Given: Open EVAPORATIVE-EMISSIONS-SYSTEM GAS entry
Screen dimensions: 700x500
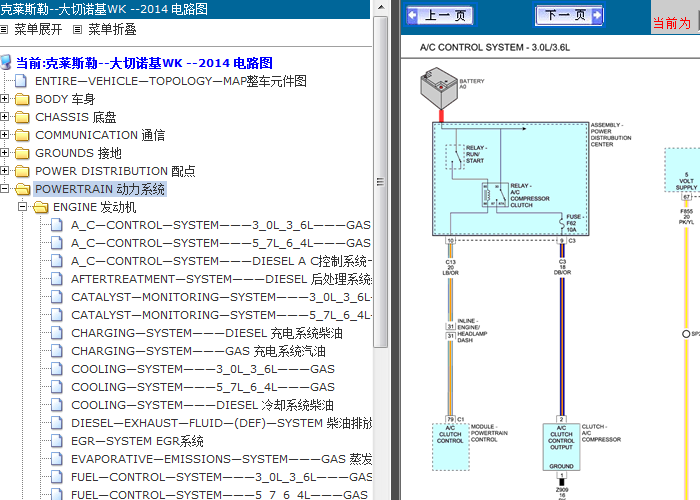Looking at the screenshot, I should (x=221, y=459).
